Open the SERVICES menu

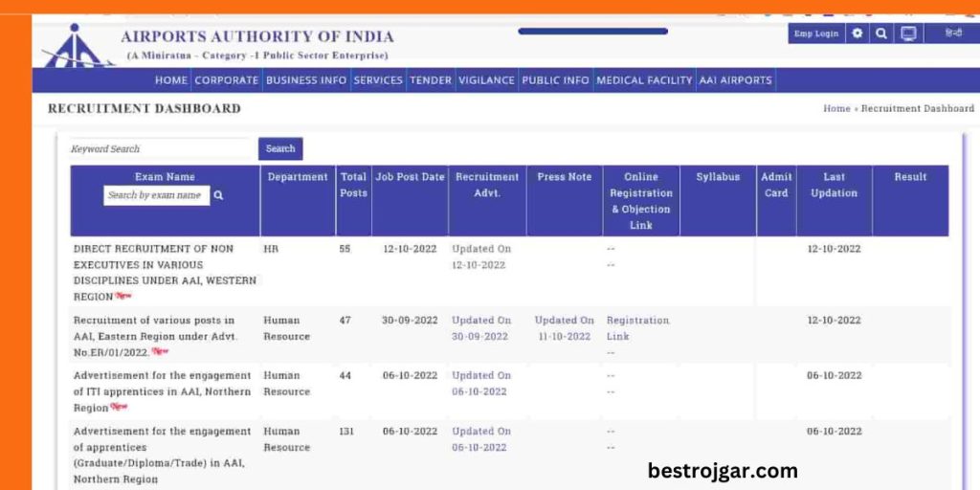point(378,80)
